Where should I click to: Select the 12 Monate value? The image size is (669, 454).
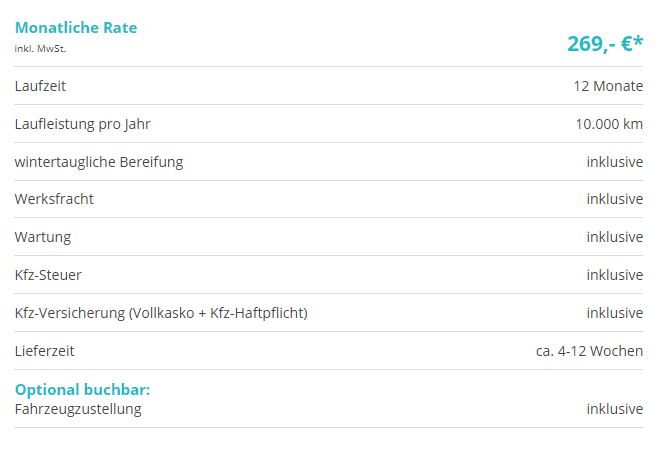point(608,86)
